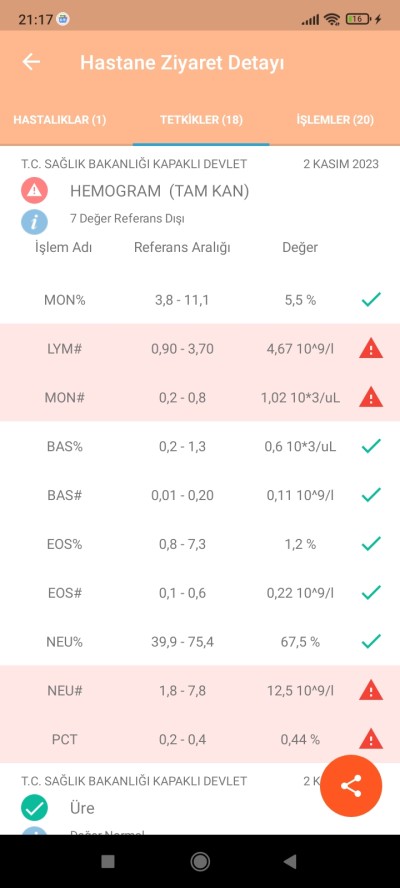Viewport: 400px width, 888px height.
Task: Switch to HASTALIKLAR (1) tab
Action: (x=59, y=120)
